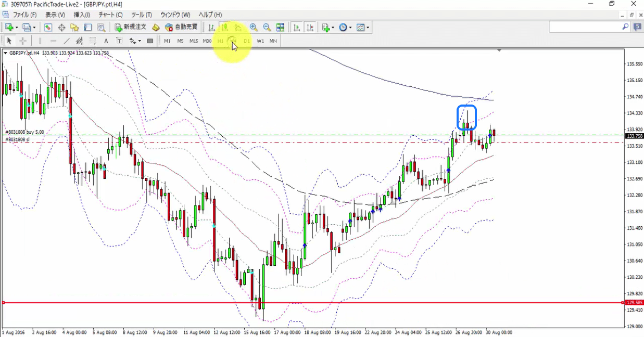The height and width of the screenshot is (337, 644).
Task: Select the Equidistant Channel tool
Action: pos(80,41)
